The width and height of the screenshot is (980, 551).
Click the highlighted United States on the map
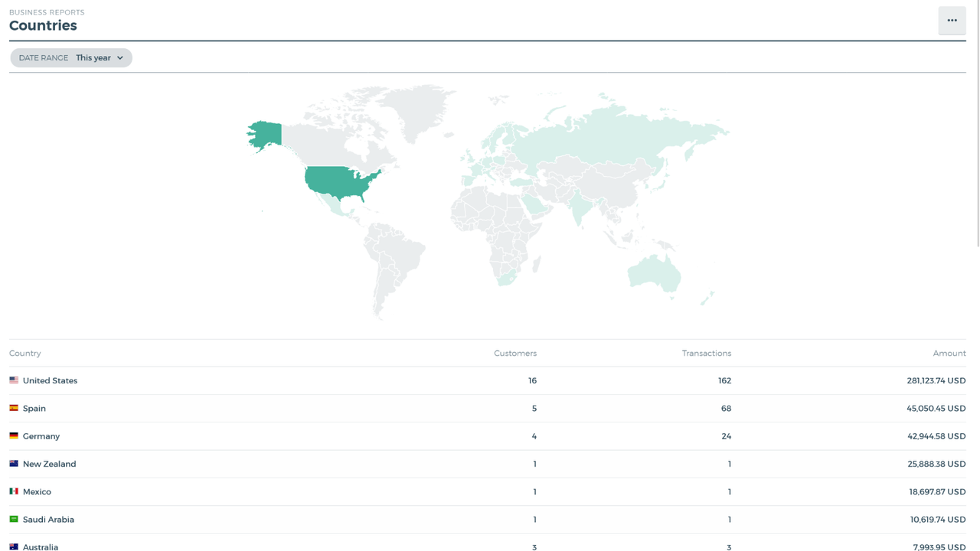coord(337,181)
